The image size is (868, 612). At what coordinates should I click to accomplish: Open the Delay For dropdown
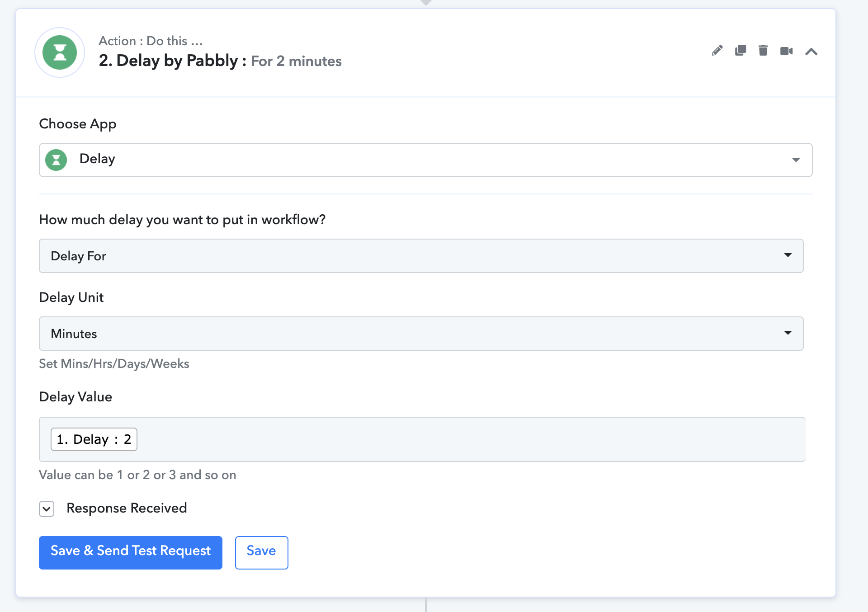pyautogui.click(x=421, y=256)
